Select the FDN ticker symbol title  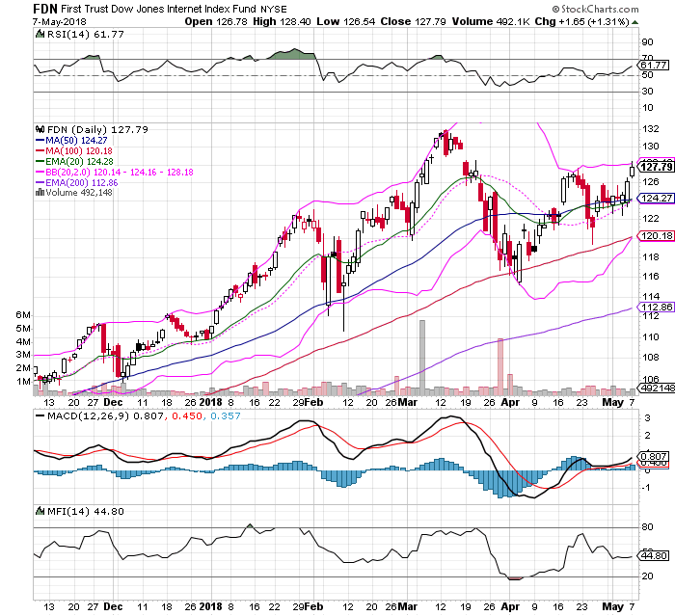point(45,9)
